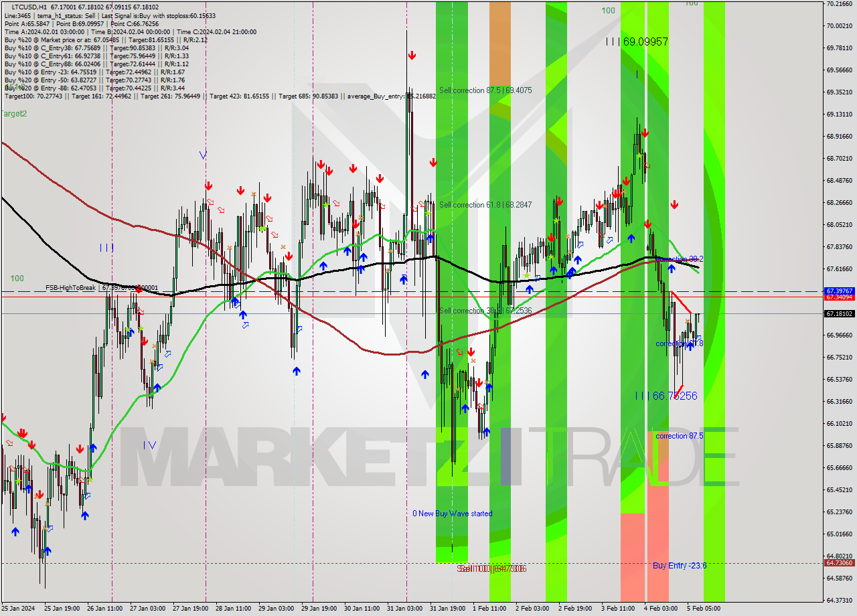Click the 67.39767 price tag on axis
857x616 pixels.
[839, 291]
